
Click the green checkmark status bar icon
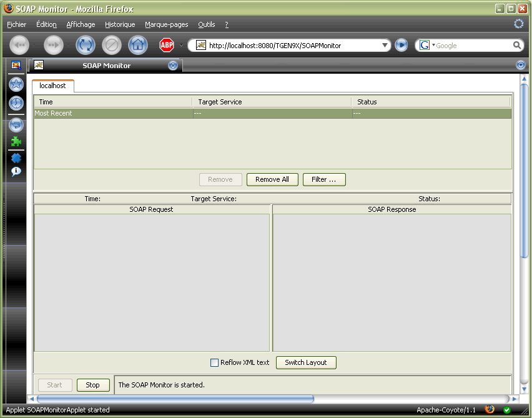[507, 410]
